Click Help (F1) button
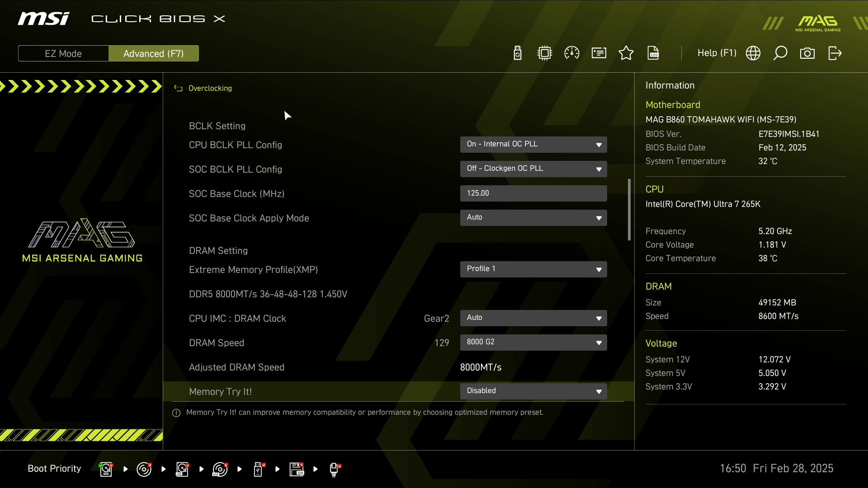 pyautogui.click(x=717, y=53)
